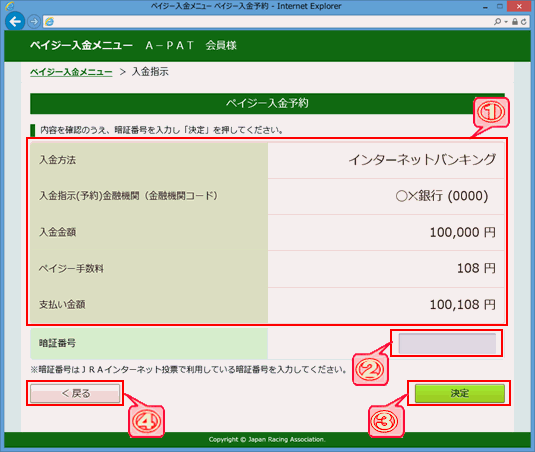The image size is (535, 452).
Task: Click the search magnifier icon in address bar
Action: (497, 22)
